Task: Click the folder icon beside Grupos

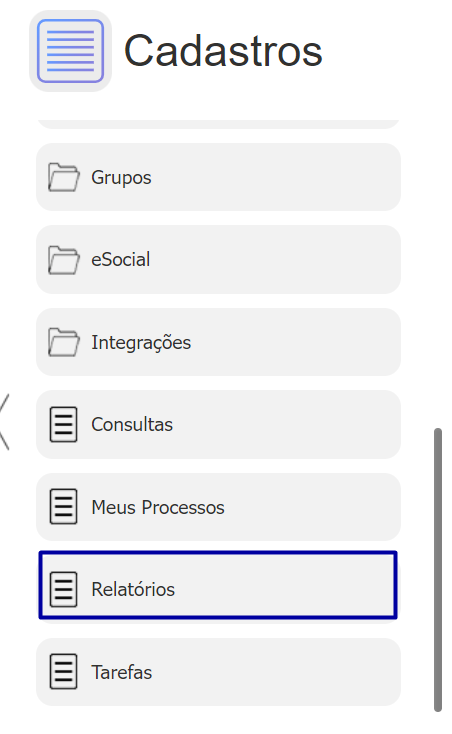Action: click(64, 177)
